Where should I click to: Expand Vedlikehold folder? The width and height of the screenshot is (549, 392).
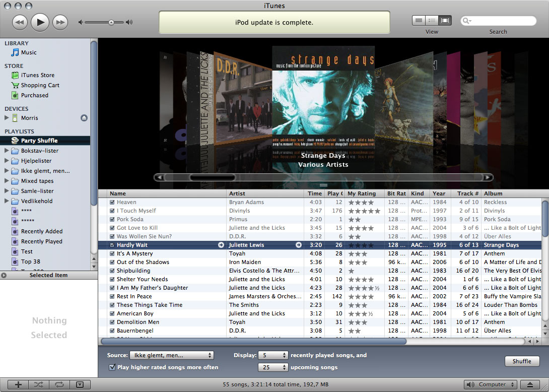(x=7, y=201)
